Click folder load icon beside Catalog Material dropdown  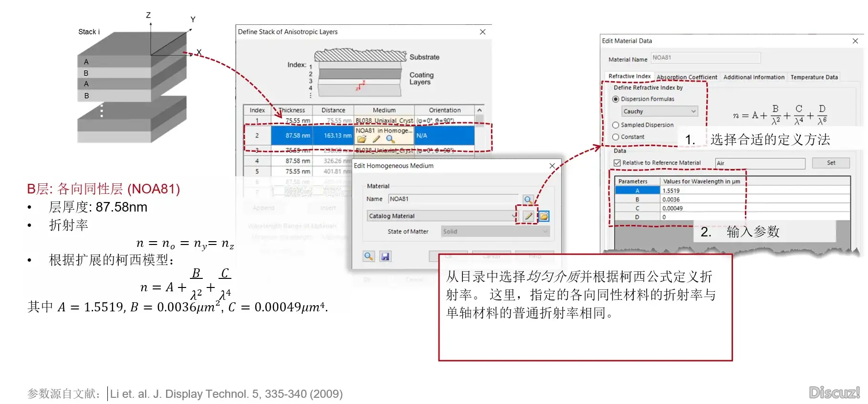click(544, 216)
